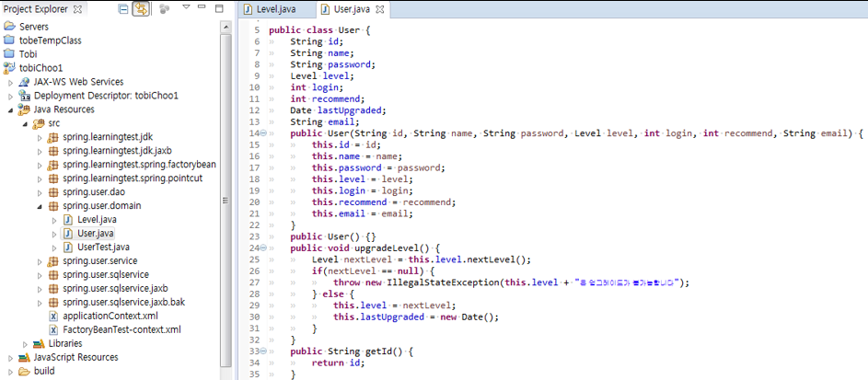The width and height of the screenshot is (868, 380).
Task: Click the JAX-WS Web Services icon
Action: click(x=24, y=82)
